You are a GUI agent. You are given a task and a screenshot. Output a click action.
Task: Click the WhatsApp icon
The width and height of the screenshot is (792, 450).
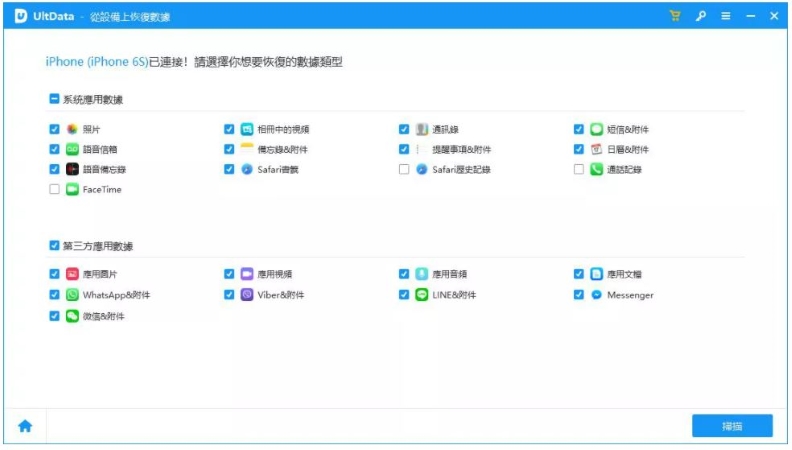(72, 294)
